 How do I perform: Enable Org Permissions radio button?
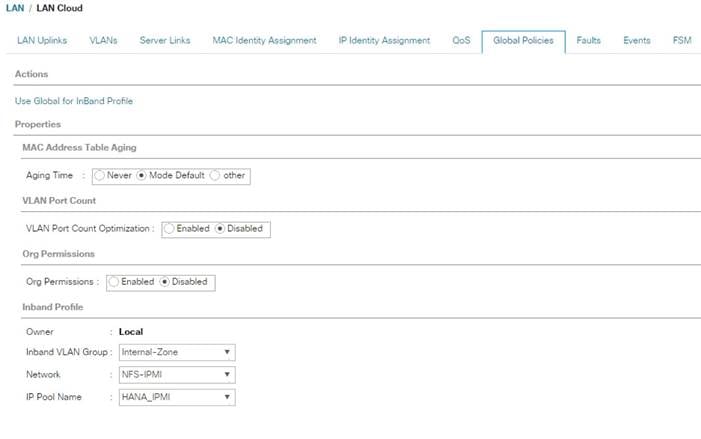coord(114,282)
